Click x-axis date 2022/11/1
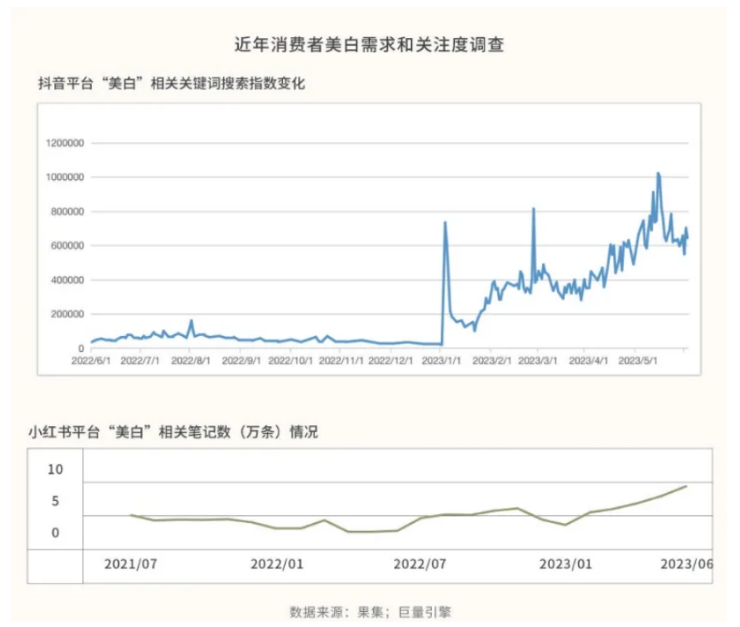Image resolution: width=740 pixels, height=627 pixels. pyautogui.click(x=341, y=361)
